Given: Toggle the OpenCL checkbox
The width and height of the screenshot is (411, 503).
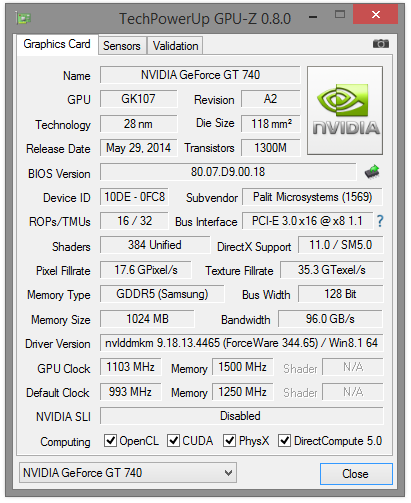Looking at the screenshot, I should (110, 440).
